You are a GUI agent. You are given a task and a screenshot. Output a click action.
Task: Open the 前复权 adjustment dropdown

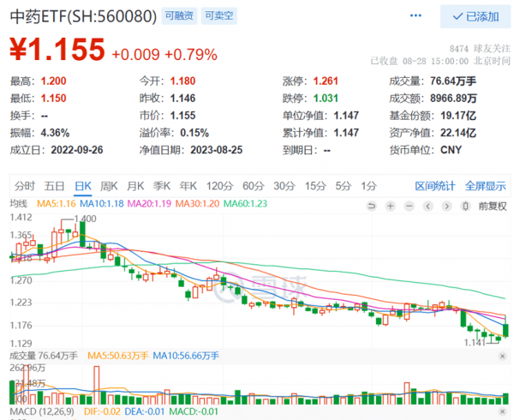coord(493,207)
